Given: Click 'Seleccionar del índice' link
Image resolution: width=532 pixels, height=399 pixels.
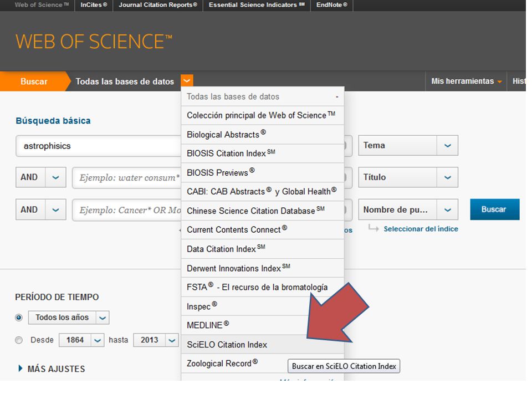Looking at the screenshot, I should [x=421, y=229].
